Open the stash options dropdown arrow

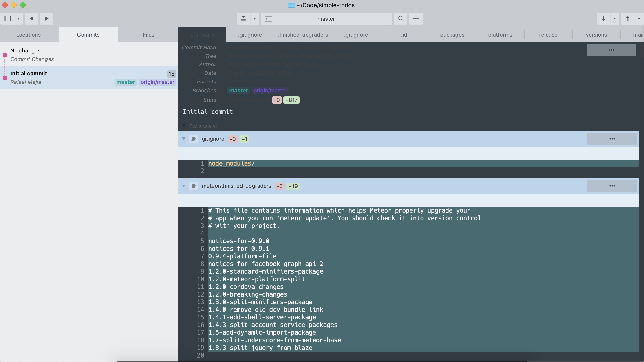point(254,19)
